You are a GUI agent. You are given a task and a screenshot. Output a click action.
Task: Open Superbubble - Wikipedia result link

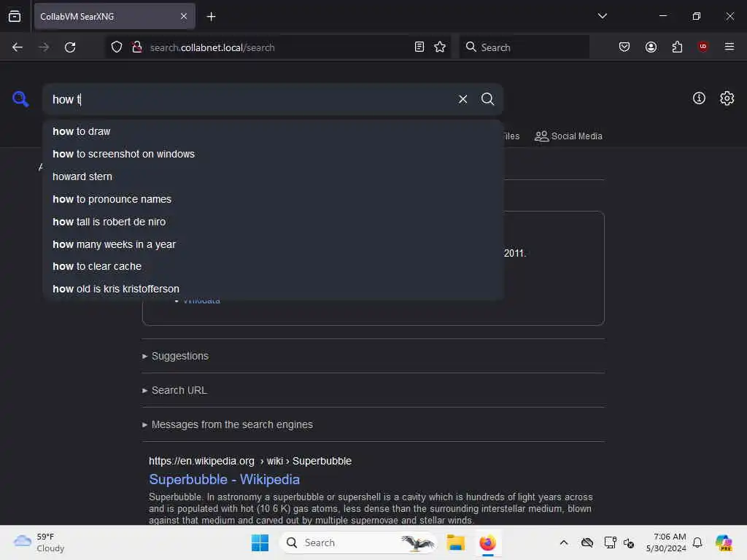pyautogui.click(x=225, y=480)
